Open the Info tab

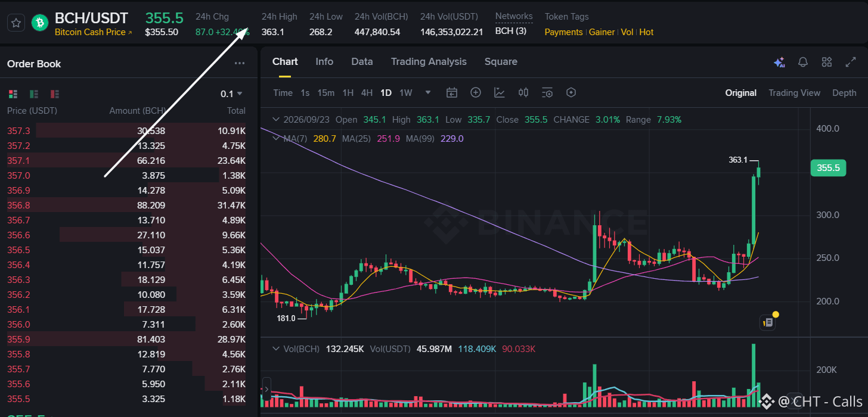point(324,62)
